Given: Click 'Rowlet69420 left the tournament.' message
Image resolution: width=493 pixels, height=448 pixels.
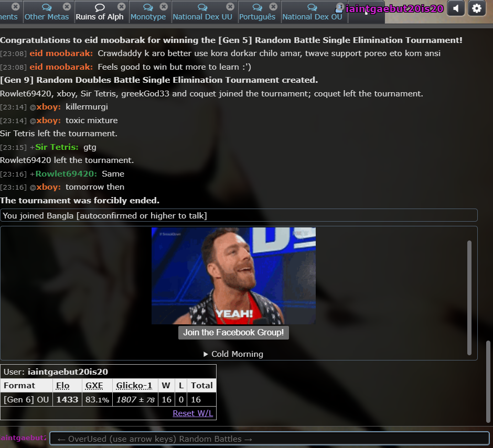Looking at the screenshot, I should (x=67, y=160).
